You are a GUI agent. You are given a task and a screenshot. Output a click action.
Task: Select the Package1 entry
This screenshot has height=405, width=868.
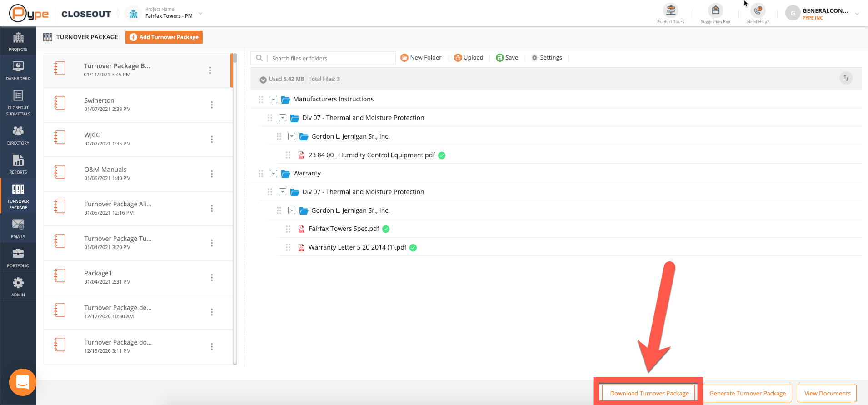138,278
